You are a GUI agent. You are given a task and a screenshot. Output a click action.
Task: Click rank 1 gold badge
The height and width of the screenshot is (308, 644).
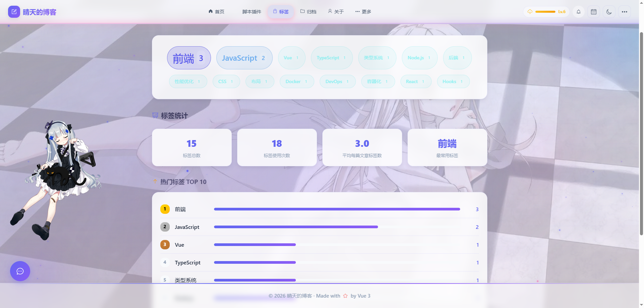(165, 209)
